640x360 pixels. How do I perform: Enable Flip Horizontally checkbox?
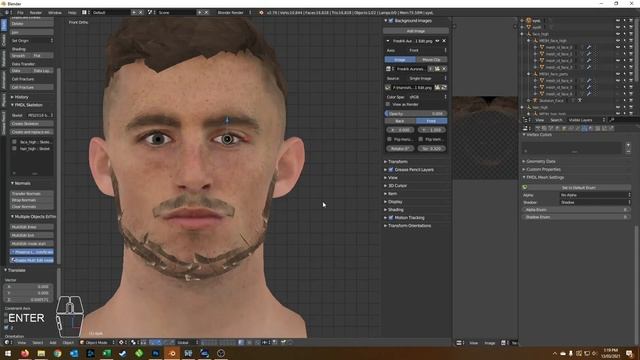pos(389,140)
